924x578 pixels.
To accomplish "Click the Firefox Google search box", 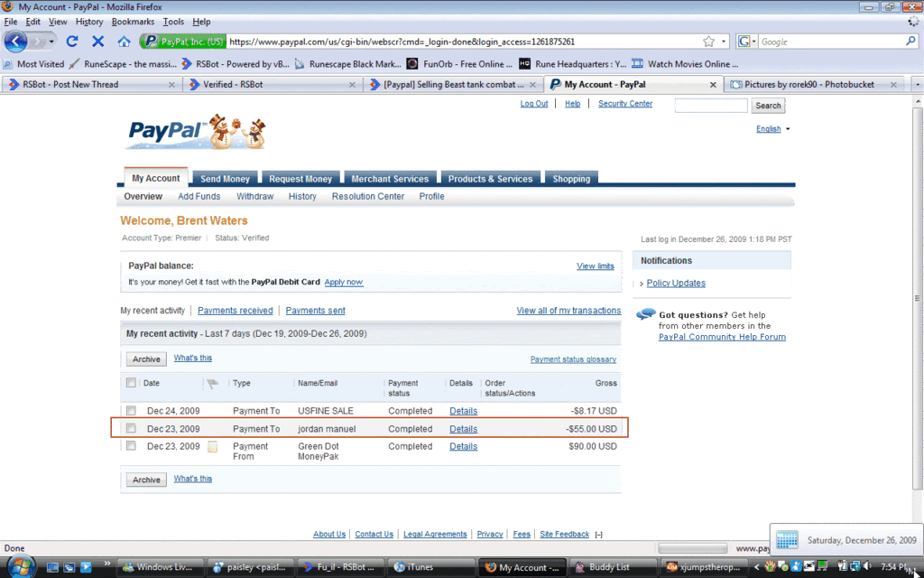I will [x=831, y=42].
